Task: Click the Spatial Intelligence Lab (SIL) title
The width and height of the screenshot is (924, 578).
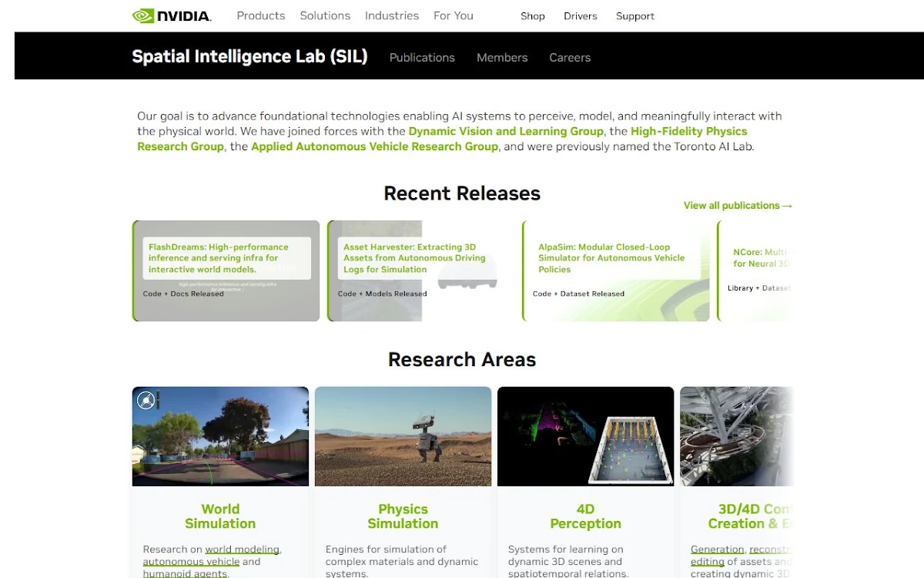Action: click(249, 56)
